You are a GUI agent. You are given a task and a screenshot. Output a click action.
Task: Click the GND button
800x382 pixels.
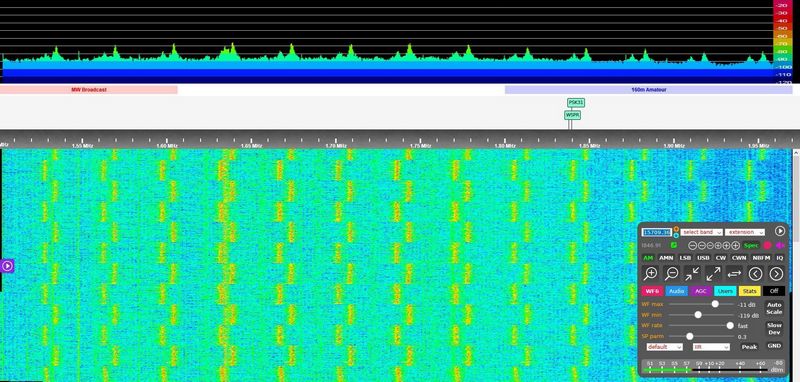[774, 346]
